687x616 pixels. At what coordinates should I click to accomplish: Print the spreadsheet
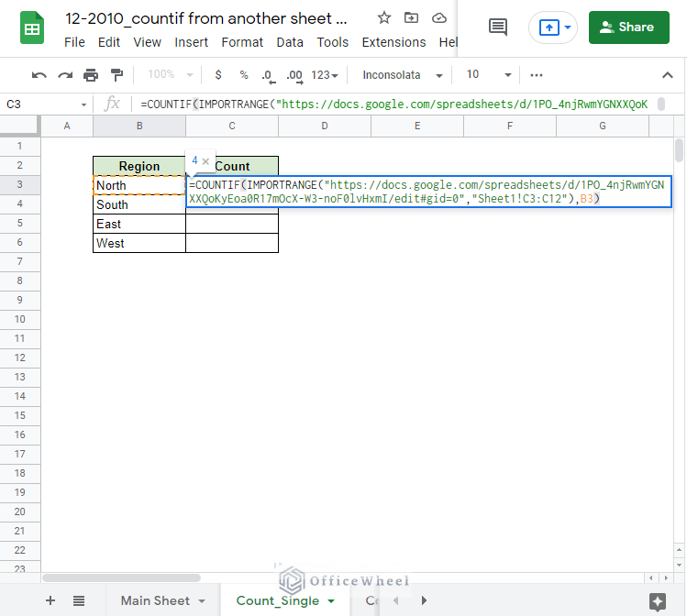91,75
